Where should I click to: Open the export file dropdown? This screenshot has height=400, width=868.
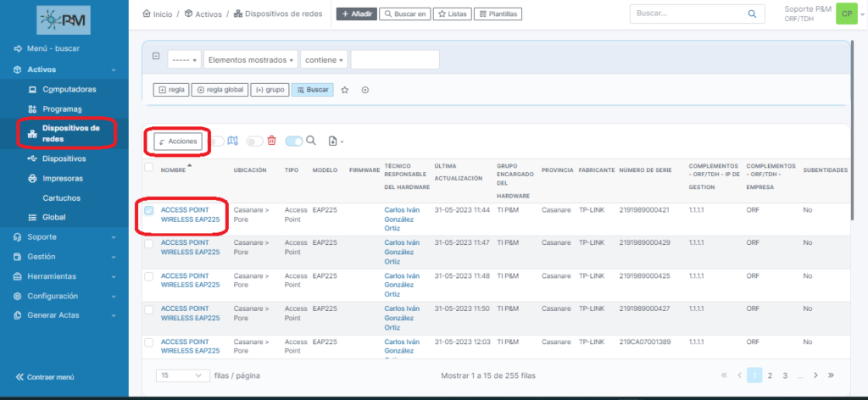pyautogui.click(x=335, y=142)
